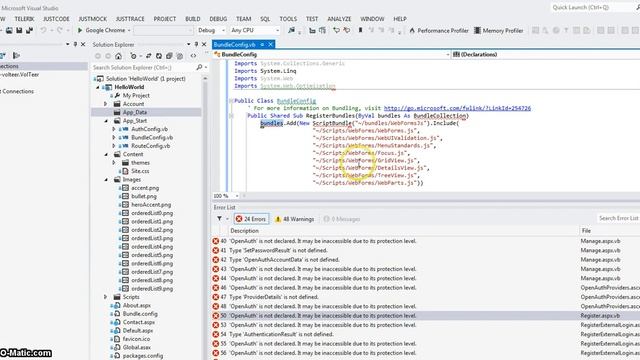
Task: Open the DEBUG menu
Action: [218, 19]
